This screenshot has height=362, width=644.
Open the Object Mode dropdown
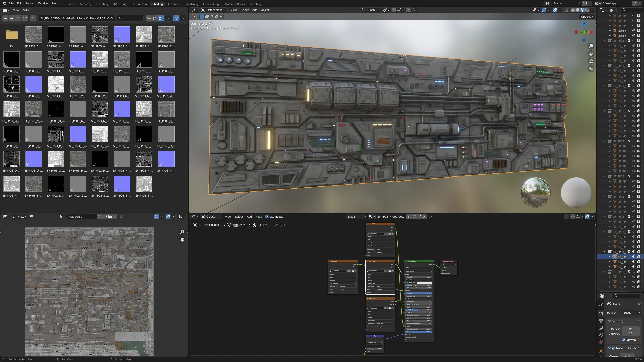click(214, 10)
